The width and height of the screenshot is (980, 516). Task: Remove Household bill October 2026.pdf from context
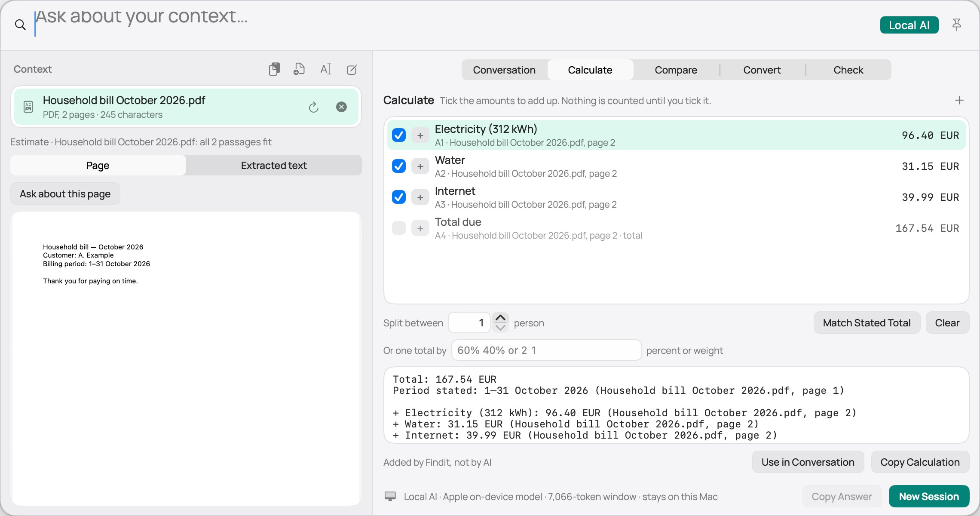(342, 107)
